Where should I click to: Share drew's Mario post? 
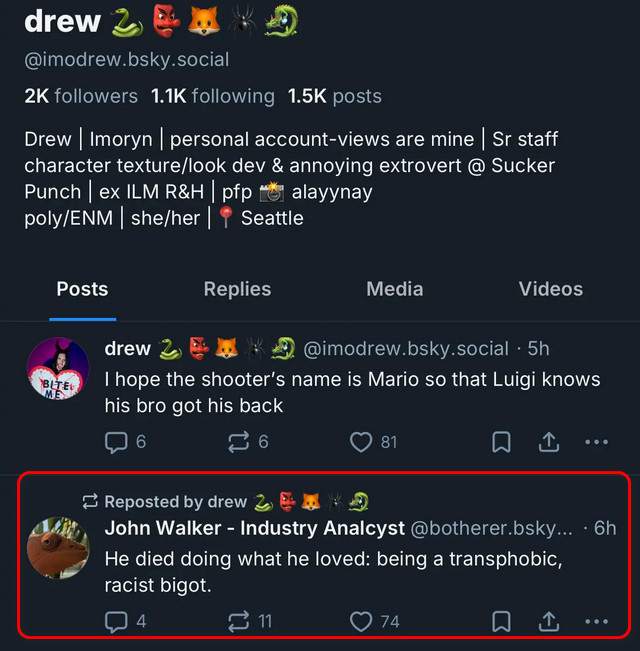click(549, 441)
